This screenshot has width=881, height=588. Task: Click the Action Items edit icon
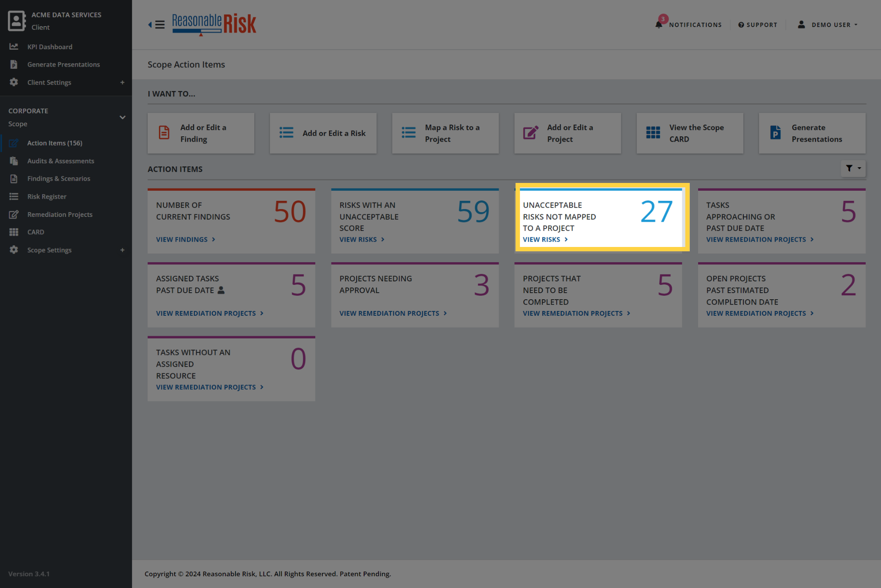coord(14,143)
